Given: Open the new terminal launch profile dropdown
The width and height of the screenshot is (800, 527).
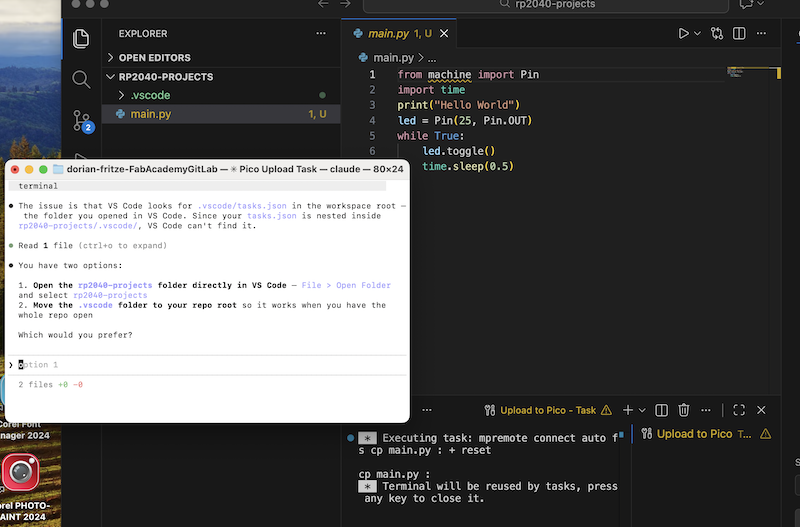Looking at the screenshot, I should click(x=642, y=410).
